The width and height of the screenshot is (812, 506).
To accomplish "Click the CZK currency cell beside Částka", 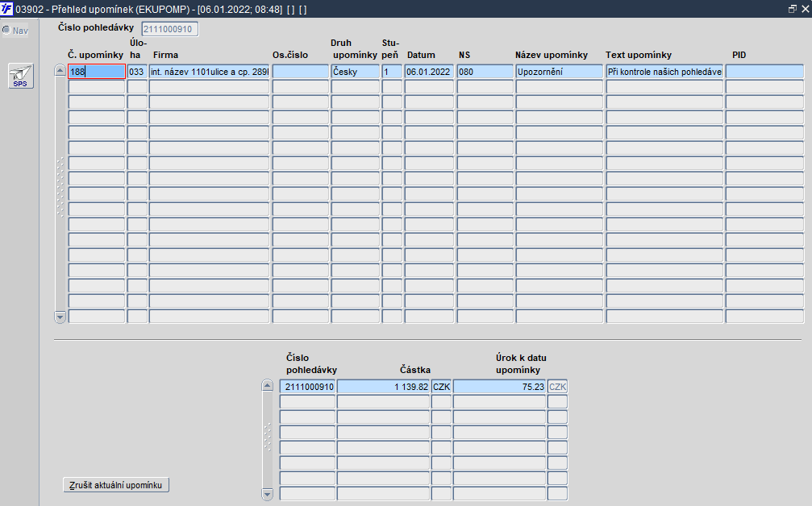I will tap(442, 387).
